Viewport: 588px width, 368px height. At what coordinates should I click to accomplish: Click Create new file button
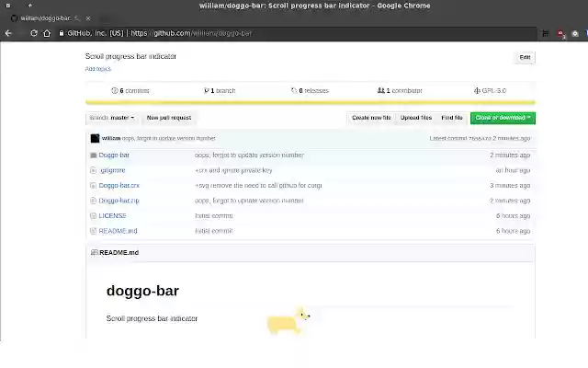[x=371, y=118]
